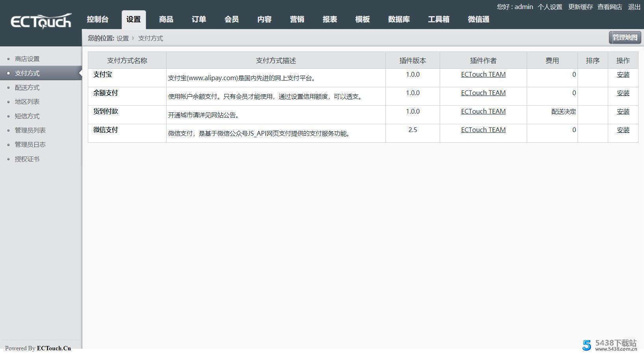Install the 余额支付 payment method
The height and width of the screenshot is (355, 644).
(x=623, y=93)
